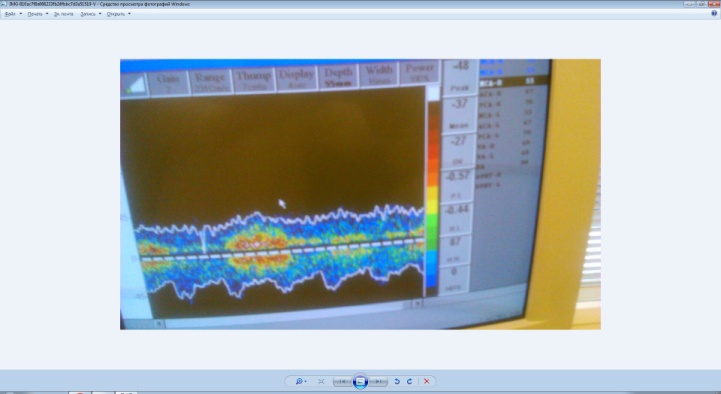The width and height of the screenshot is (721, 394).
Task: Click the Эл. почта toolbar item
Action: [x=63, y=14]
